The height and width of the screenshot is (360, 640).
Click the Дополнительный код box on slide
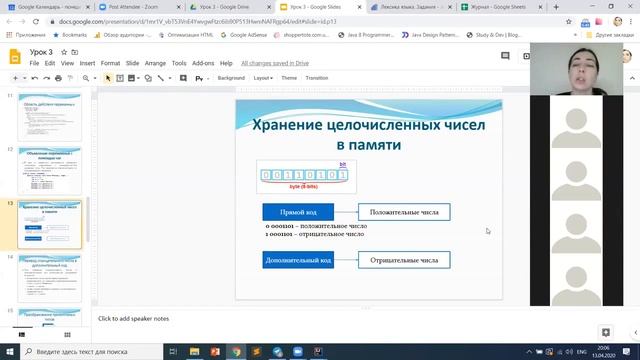[298, 260]
